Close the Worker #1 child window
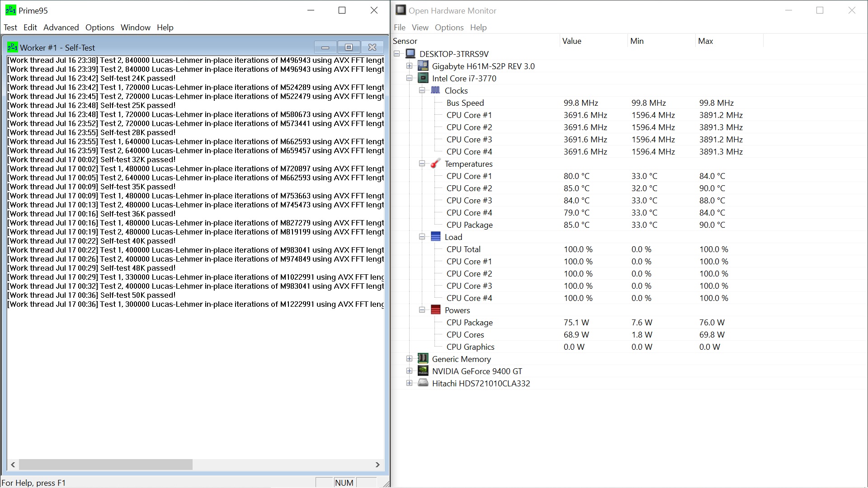The height and width of the screenshot is (488, 868). pyautogui.click(x=372, y=47)
